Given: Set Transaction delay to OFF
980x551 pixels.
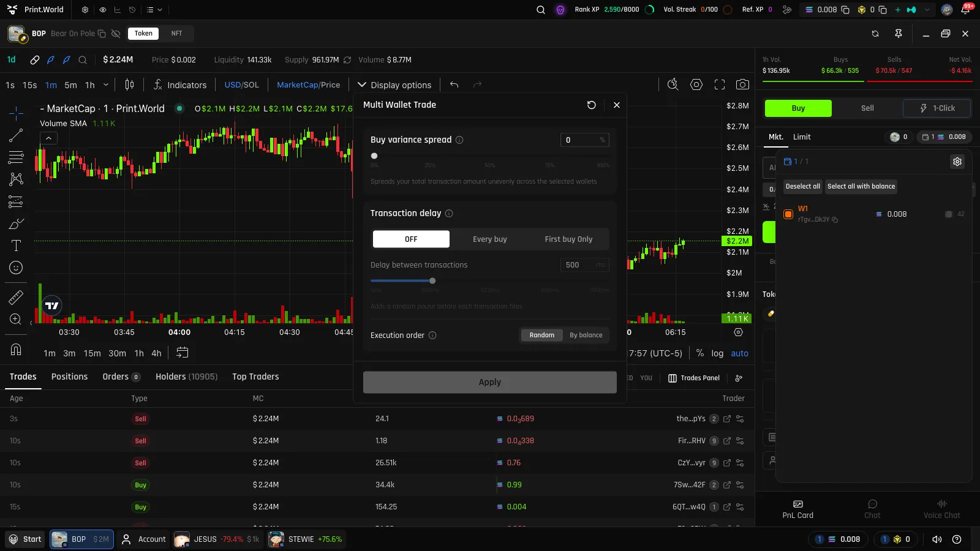Looking at the screenshot, I should (x=411, y=239).
